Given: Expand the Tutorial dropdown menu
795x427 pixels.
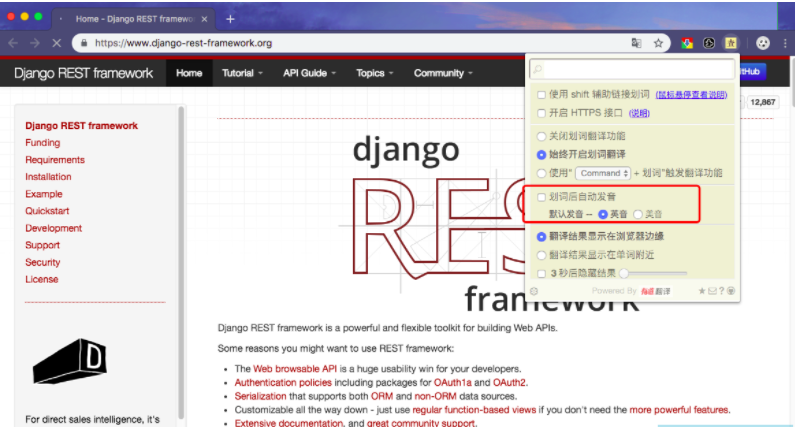Looking at the screenshot, I should point(242,73).
